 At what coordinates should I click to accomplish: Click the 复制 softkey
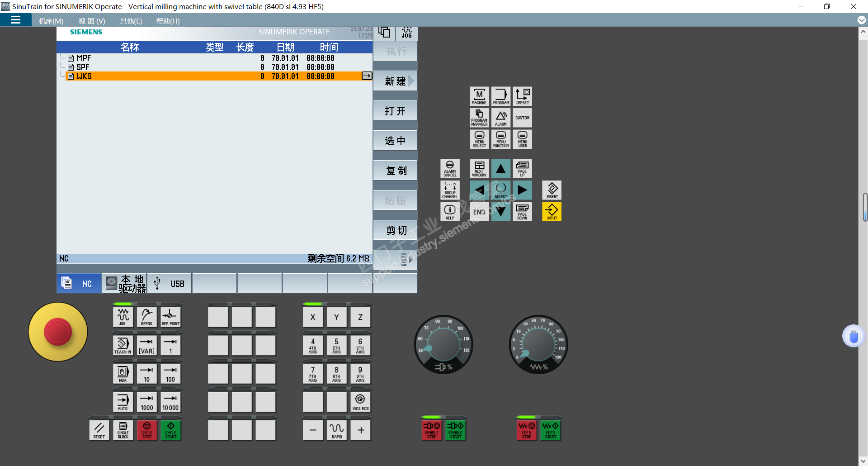396,171
